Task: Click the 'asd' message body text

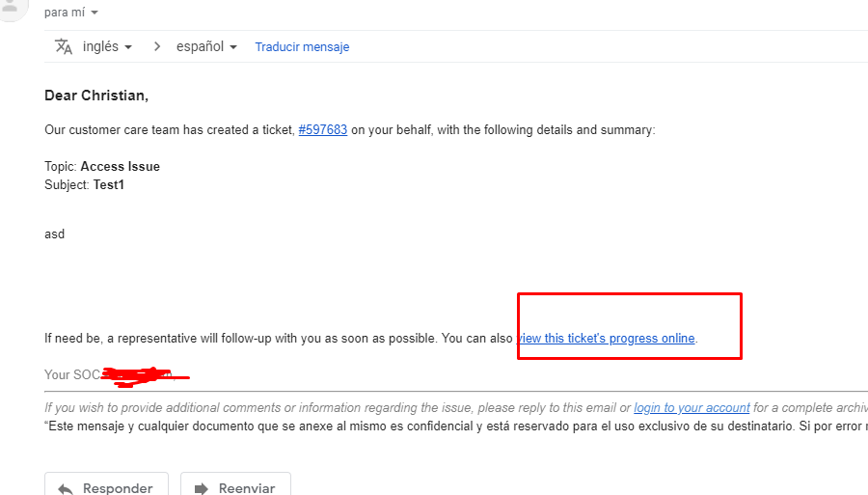Action: [55, 234]
